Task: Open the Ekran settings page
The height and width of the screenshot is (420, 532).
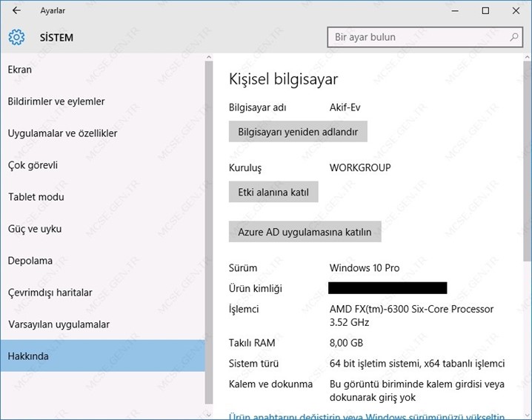Action: tap(102, 70)
